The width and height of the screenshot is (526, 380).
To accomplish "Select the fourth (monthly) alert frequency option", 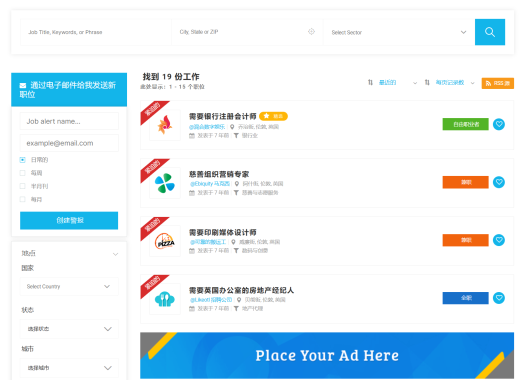I will (22, 199).
